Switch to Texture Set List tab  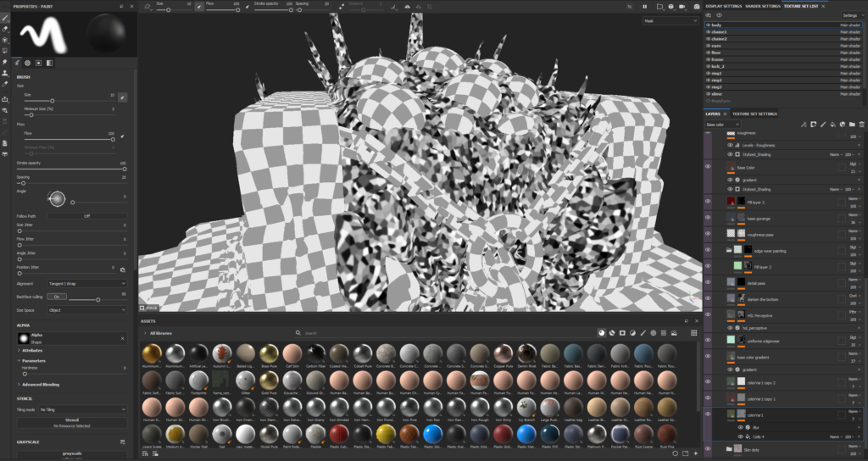pos(800,6)
